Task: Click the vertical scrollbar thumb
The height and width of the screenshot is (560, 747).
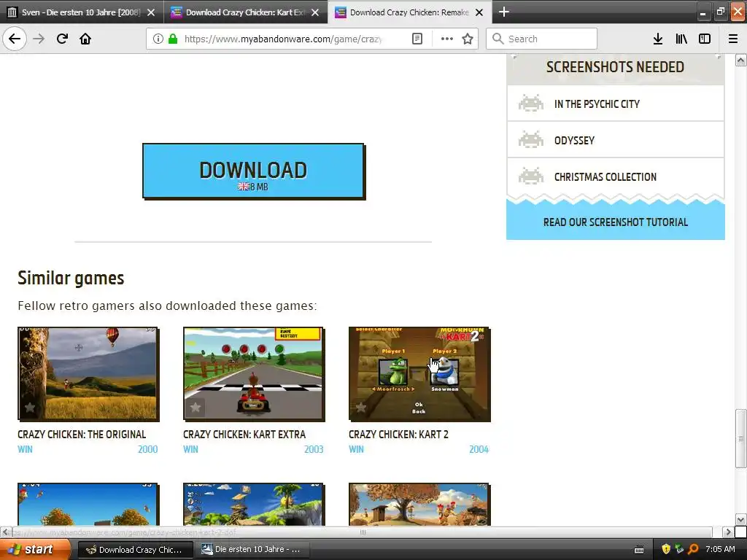Action: click(x=740, y=438)
